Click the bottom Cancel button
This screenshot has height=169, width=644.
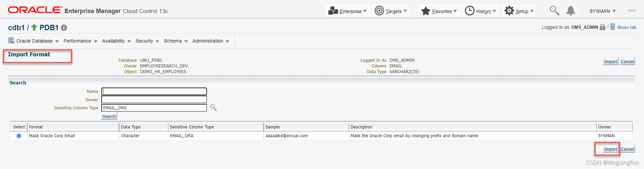tap(627, 149)
